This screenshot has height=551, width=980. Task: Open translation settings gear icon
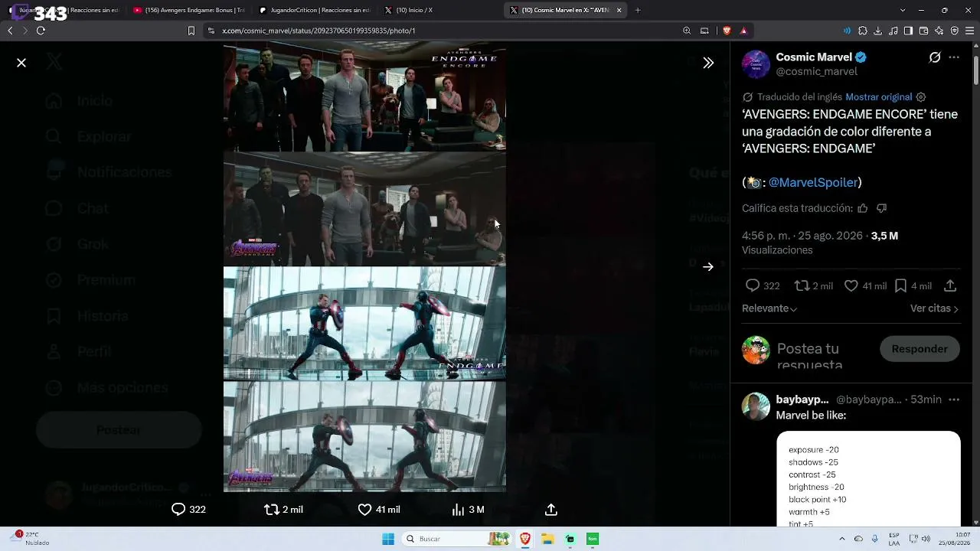pyautogui.click(x=921, y=97)
